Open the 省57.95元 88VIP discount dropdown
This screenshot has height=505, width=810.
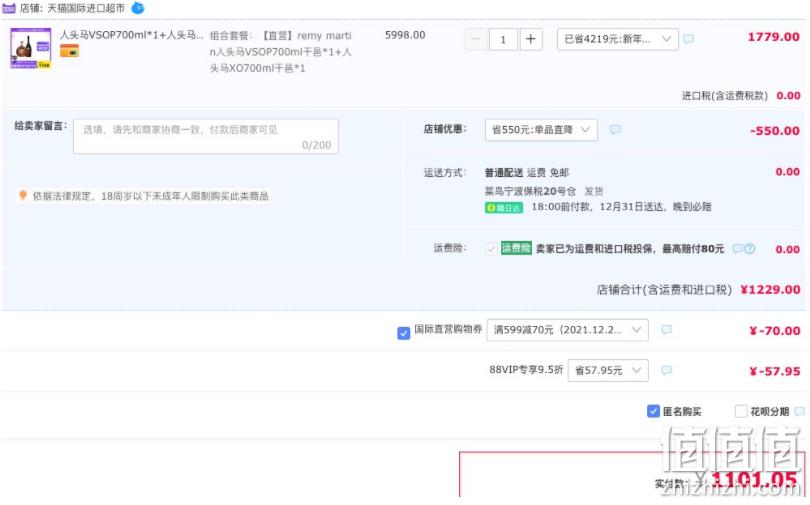pyautogui.click(x=608, y=370)
